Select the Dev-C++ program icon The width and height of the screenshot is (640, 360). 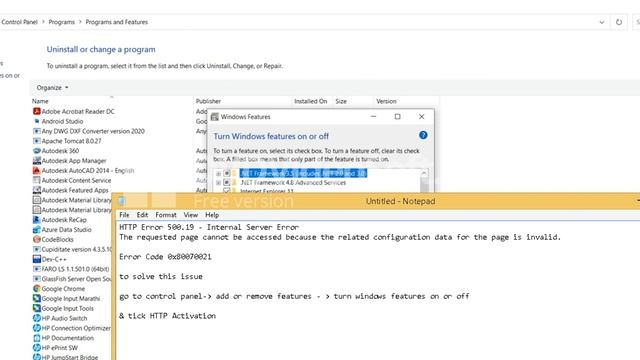[36, 259]
